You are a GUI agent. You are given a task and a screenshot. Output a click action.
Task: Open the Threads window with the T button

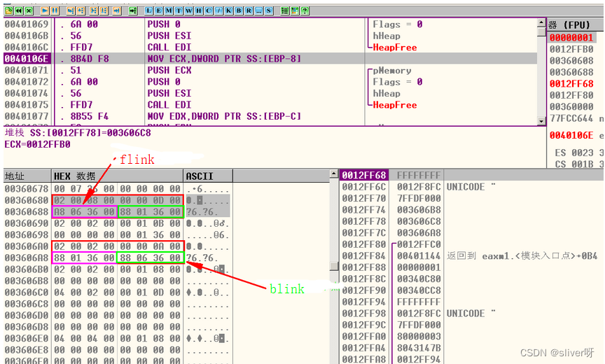179,10
